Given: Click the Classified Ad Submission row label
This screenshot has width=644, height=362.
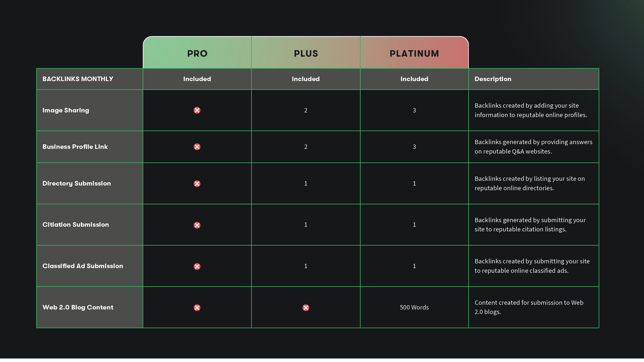Looking at the screenshot, I should [83, 266].
